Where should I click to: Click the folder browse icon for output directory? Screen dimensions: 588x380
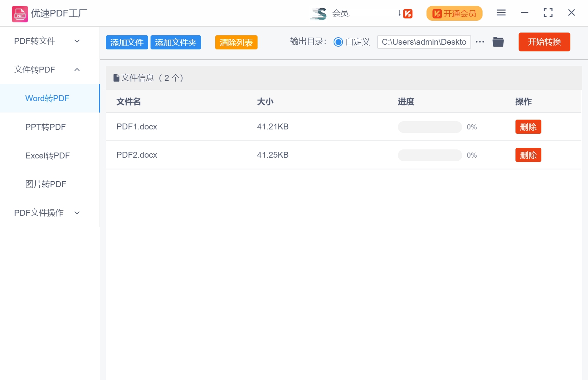[498, 42]
